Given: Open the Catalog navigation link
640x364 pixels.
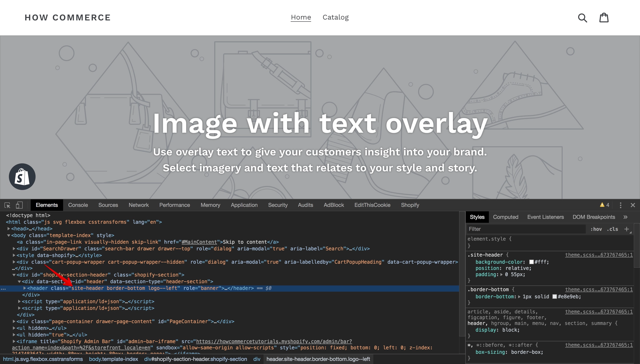Looking at the screenshot, I should [336, 17].
